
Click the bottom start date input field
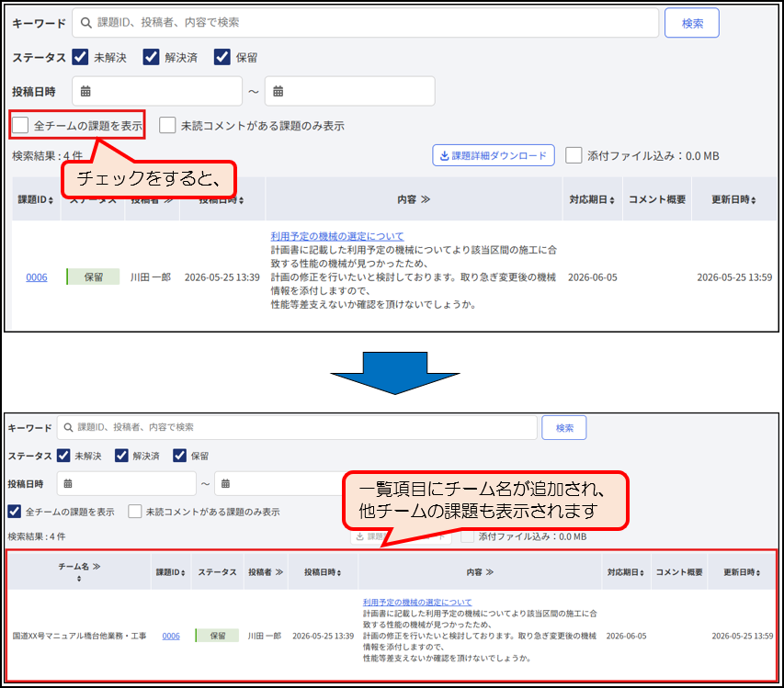pos(127,484)
